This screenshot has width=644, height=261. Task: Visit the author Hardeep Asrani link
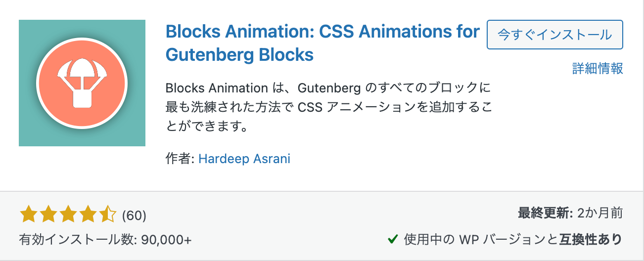coord(244,159)
